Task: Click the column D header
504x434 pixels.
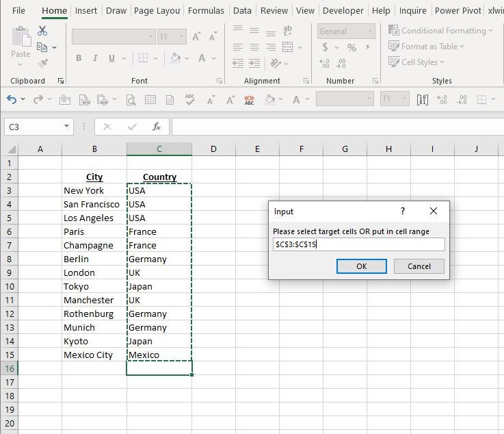Action: click(213, 149)
